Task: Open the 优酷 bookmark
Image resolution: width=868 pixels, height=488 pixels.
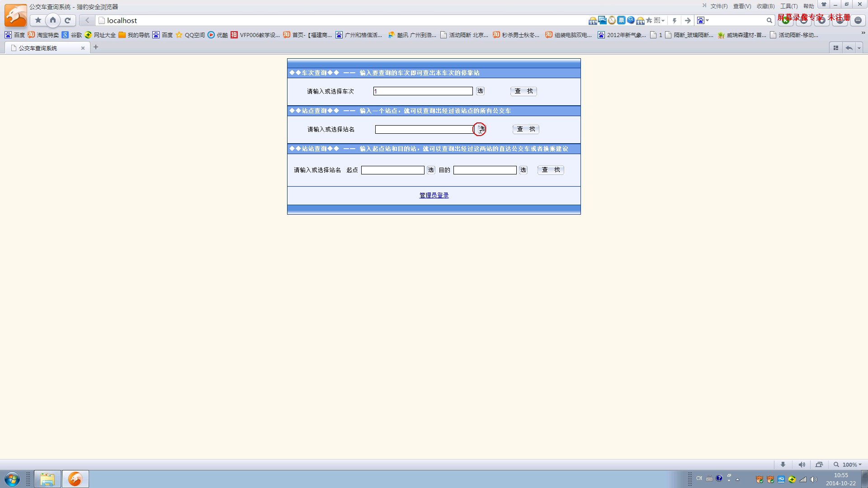Action: 218,35
